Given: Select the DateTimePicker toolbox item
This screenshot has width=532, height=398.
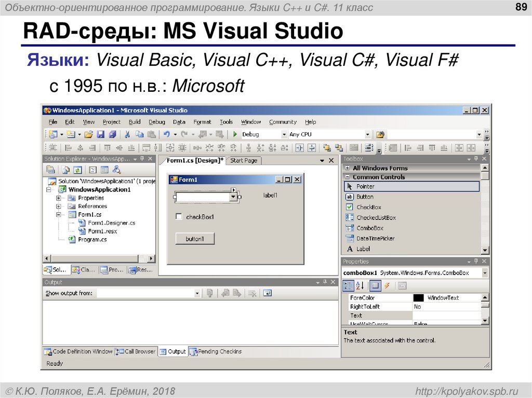Looking at the screenshot, I should 375,238.
